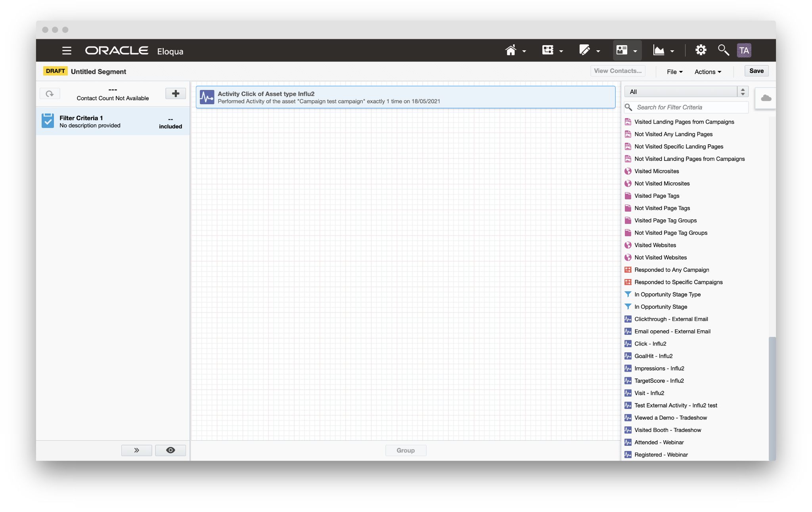This screenshot has width=812, height=512.
Task: Click the Save button
Action: [756, 71]
